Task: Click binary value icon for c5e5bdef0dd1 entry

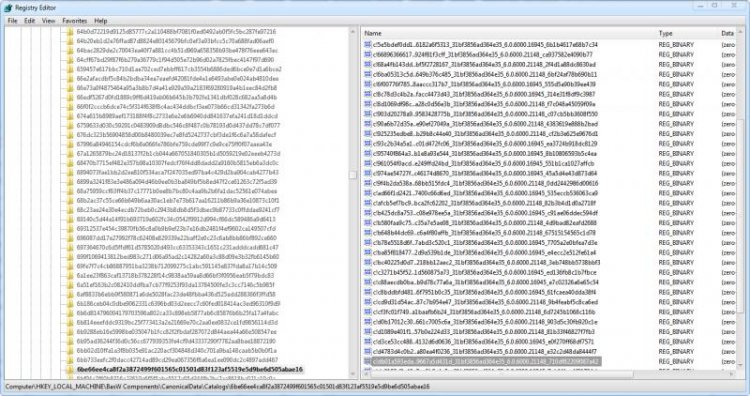Action: [x=367, y=44]
